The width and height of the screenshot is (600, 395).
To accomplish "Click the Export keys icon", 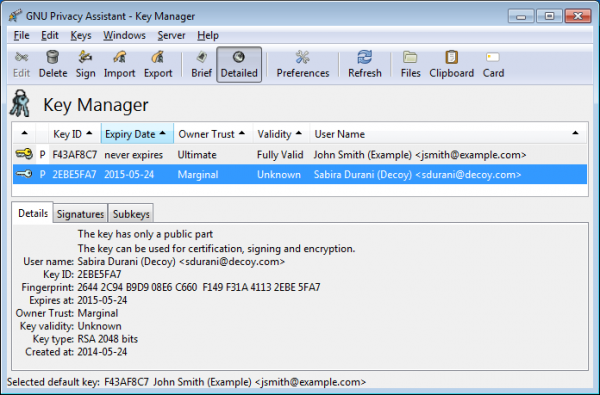I will [x=158, y=64].
